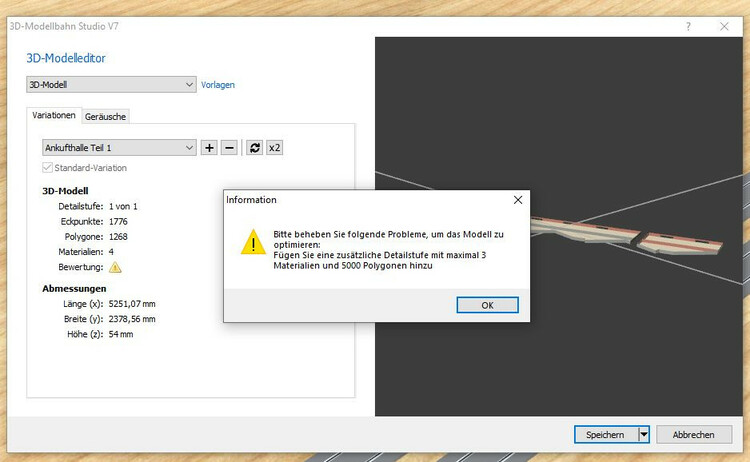Click the Abbrechen button
This screenshot has height=462, width=750.
pos(694,434)
